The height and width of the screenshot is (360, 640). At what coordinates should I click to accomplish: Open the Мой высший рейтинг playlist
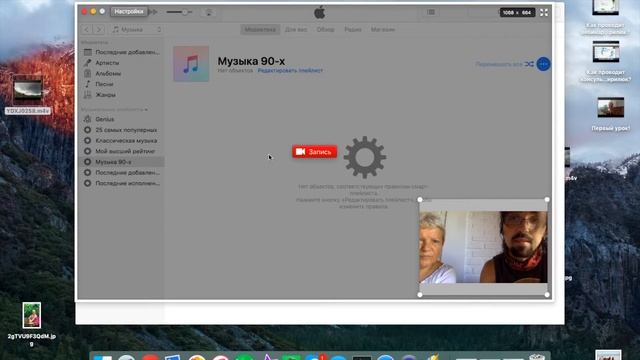[x=122, y=151]
